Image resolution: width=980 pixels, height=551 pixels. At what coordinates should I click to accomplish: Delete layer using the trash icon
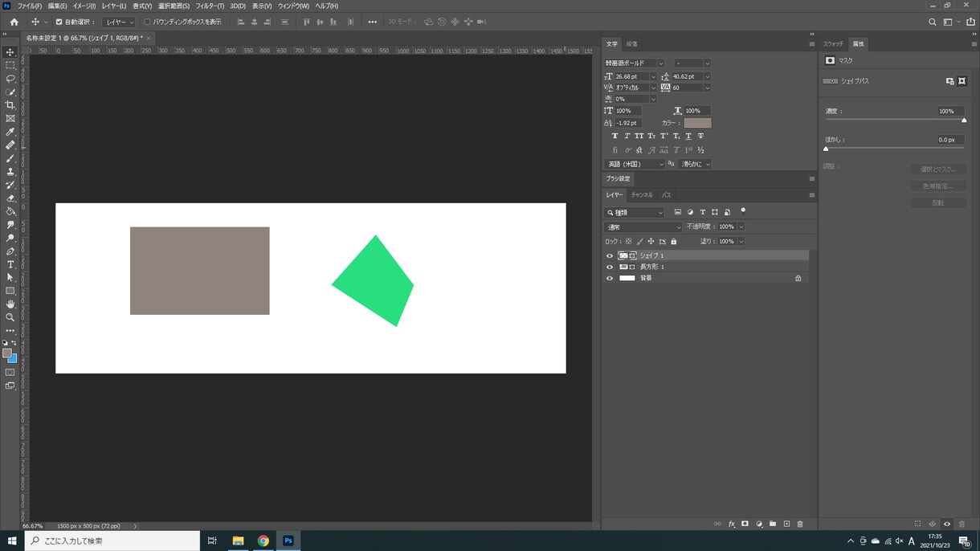800,524
